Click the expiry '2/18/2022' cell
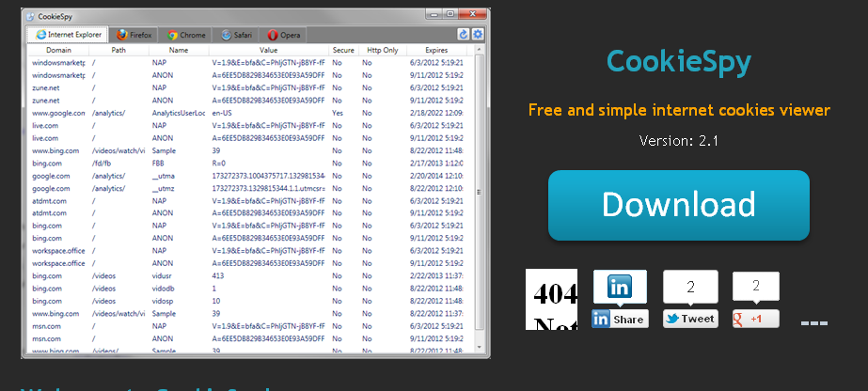Image resolution: width=868 pixels, height=391 pixels. tap(436, 113)
